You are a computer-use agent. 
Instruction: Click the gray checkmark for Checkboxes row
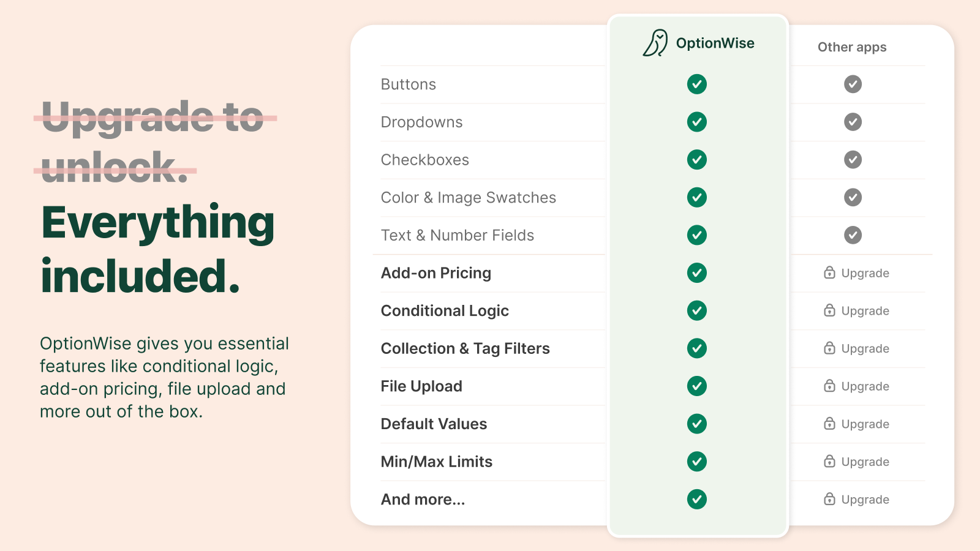(853, 160)
